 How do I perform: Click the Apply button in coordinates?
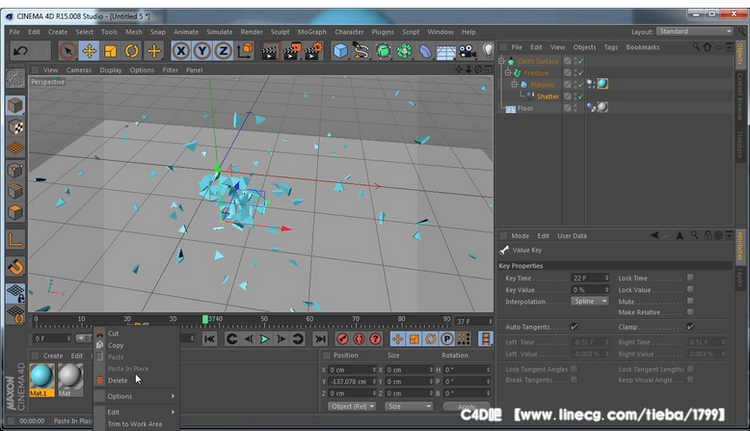467,407
